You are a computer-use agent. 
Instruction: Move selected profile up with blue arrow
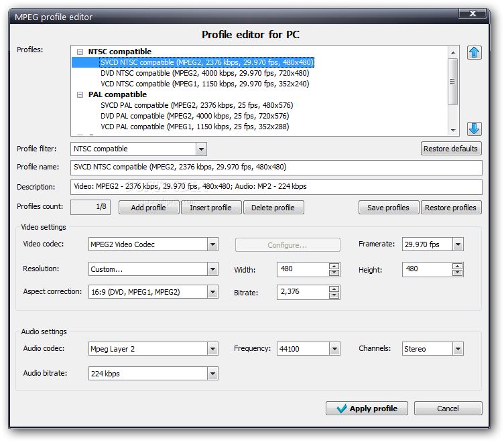coord(474,52)
